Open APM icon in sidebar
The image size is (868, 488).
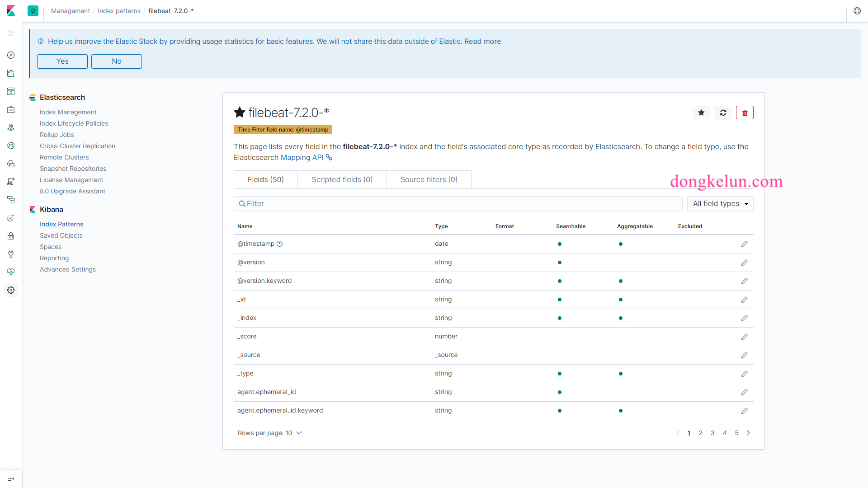click(11, 200)
